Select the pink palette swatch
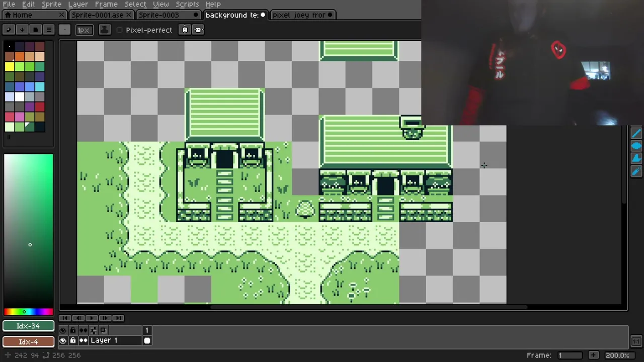The width and height of the screenshot is (644, 362). pyautogui.click(x=20, y=117)
